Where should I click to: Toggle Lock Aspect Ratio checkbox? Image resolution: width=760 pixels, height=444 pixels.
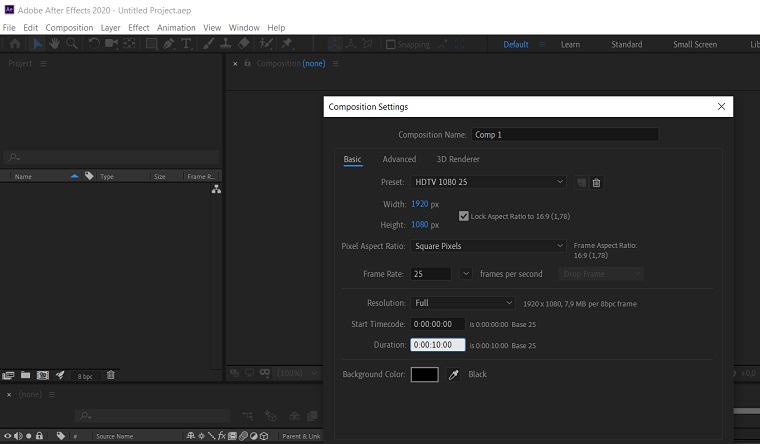(464, 215)
